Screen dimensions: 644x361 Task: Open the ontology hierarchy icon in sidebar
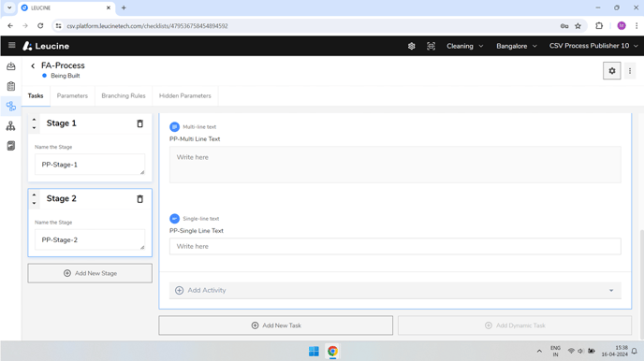pyautogui.click(x=11, y=126)
